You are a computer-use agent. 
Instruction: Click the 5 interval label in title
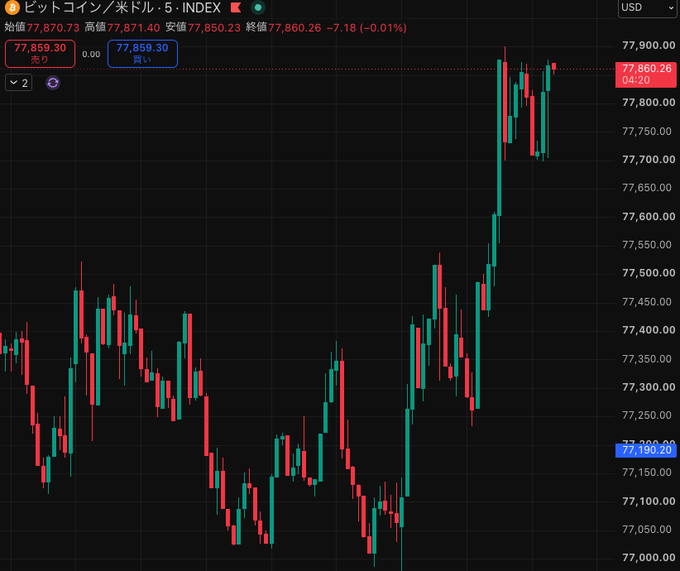click(x=168, y=8)
